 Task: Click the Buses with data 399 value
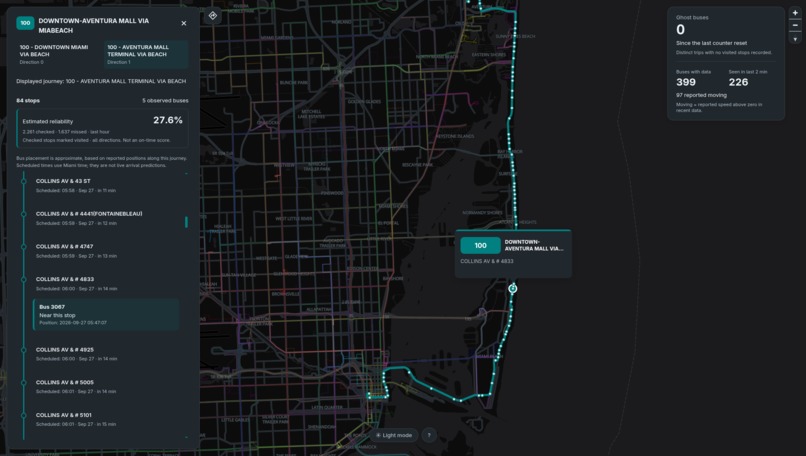point(686,82)
